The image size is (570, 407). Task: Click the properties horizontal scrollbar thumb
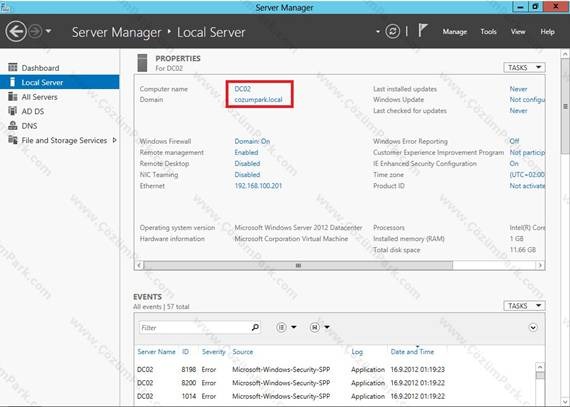pyautogui.click(x=298, y=265)
